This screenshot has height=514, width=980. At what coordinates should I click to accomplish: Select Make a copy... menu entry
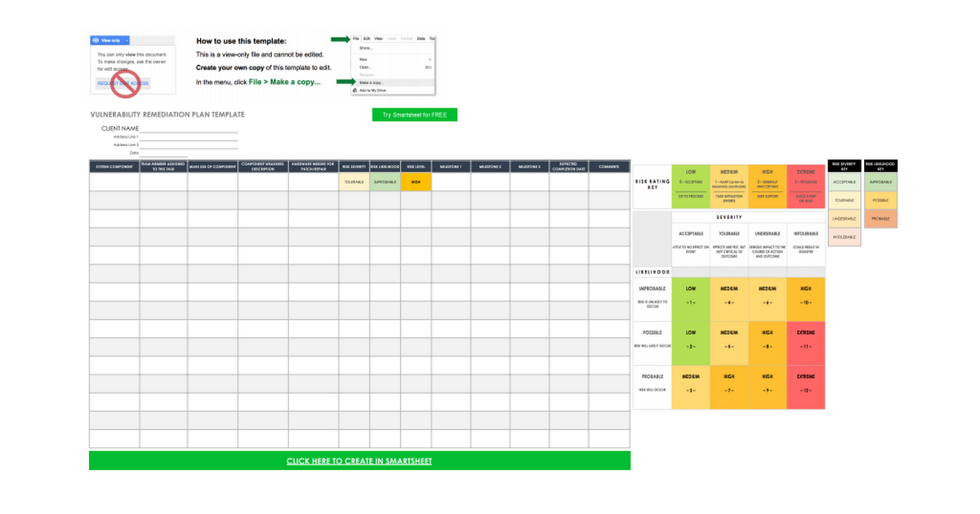pyautogui.click(x=393, y=82)
